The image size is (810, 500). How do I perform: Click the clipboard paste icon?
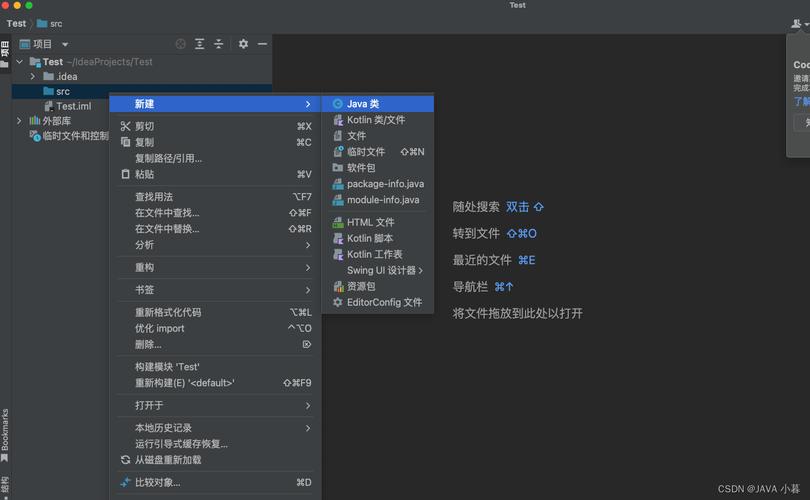pos(126,174)
